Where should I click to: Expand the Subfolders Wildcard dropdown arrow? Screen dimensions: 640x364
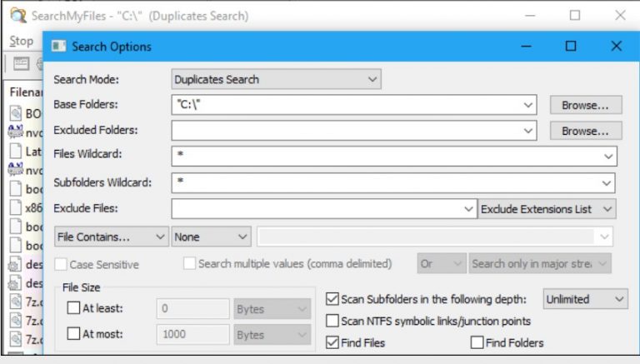[x=607, y=183]
